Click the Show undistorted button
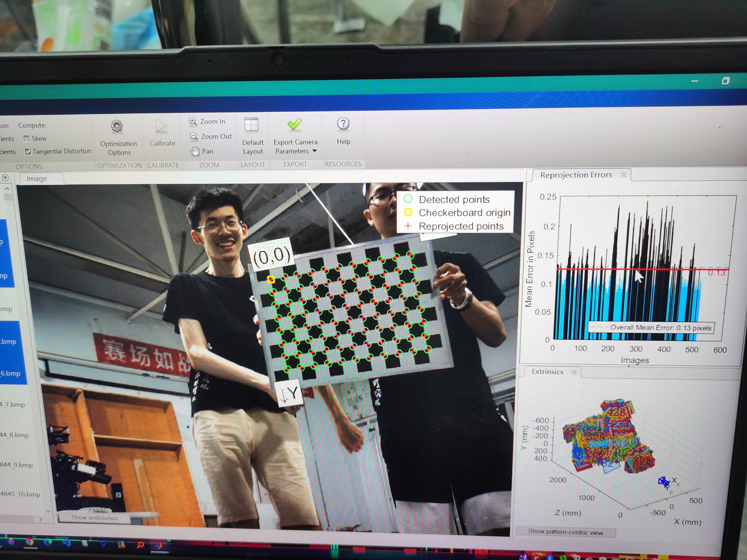747x560 pixels. click(x=95, y=517)
